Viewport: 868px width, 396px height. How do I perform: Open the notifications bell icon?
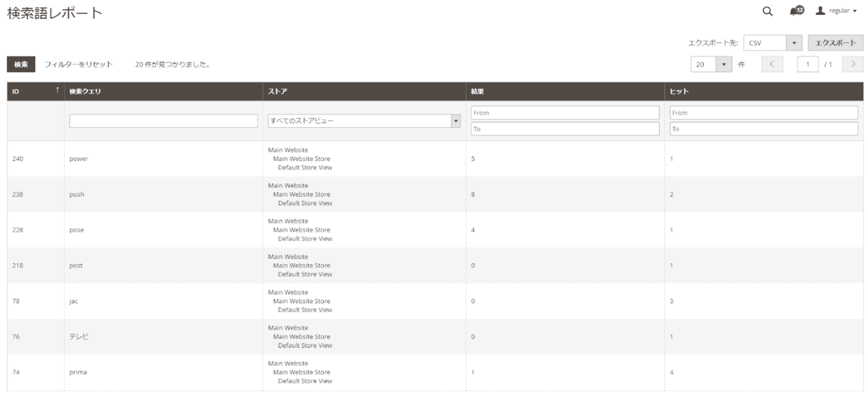click(796, 11)
